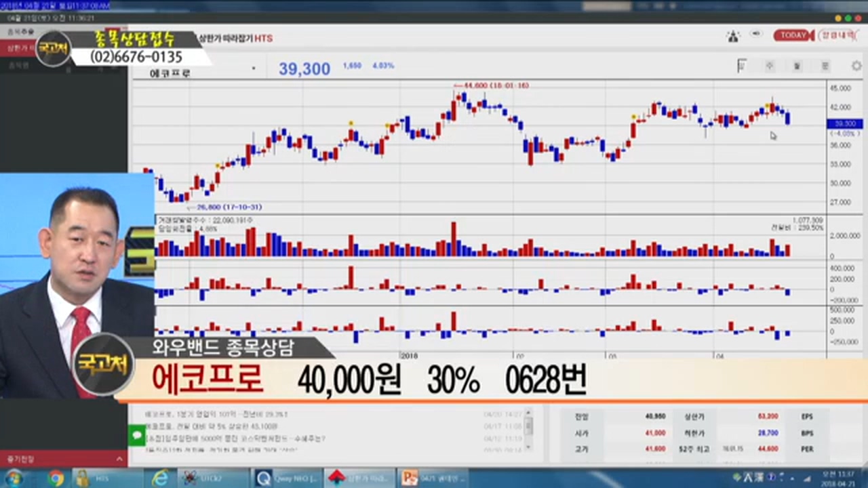Image resolution: width=868 pixels, height=488 pixels.
Task: Click the green chat bubble icon
Action: click(x=137, y=434)
